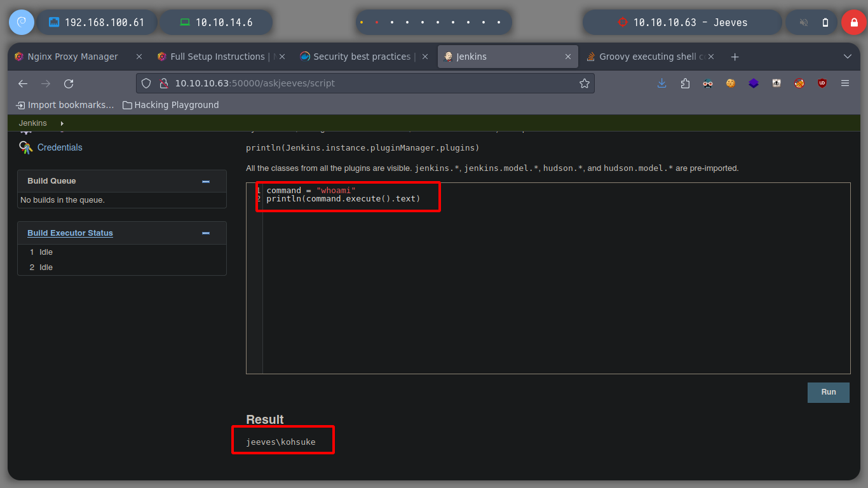Collapse the Build Executor Status panel
The height and width of the screenshot is (488, 868).
[x=206, y=233]
